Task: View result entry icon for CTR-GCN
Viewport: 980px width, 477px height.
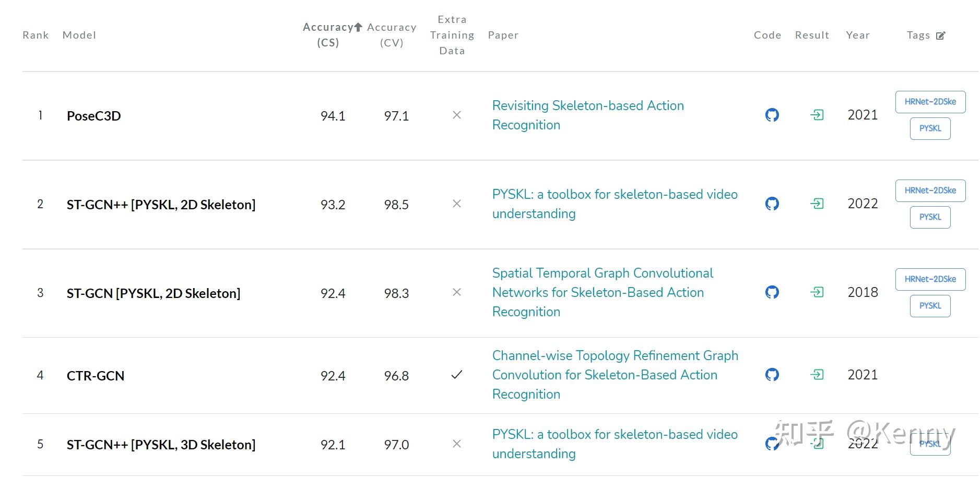Action: coord(817,375)
